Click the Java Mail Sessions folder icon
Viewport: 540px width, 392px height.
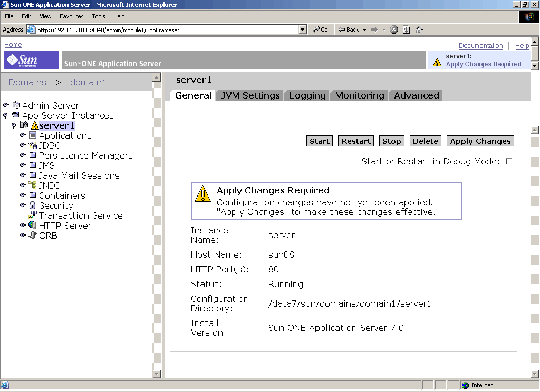click(x=33, y=175)
